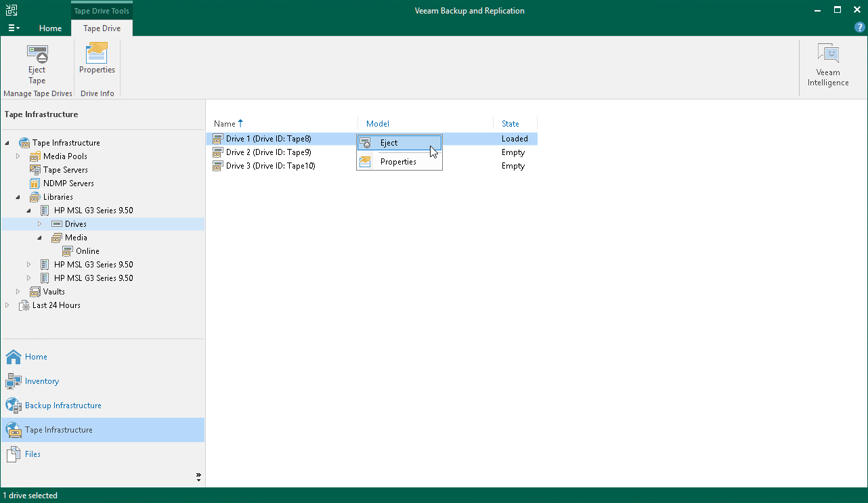Collapse the Tape Infrastructure root tree node
Viewport: 868px width, 503px height.
point(8,143)
